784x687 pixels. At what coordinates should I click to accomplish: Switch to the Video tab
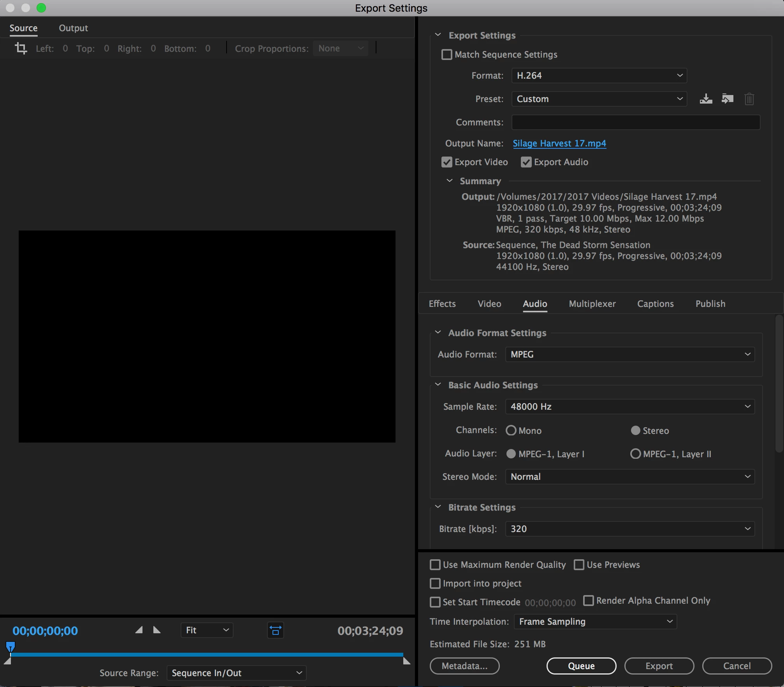coord(489,304)
